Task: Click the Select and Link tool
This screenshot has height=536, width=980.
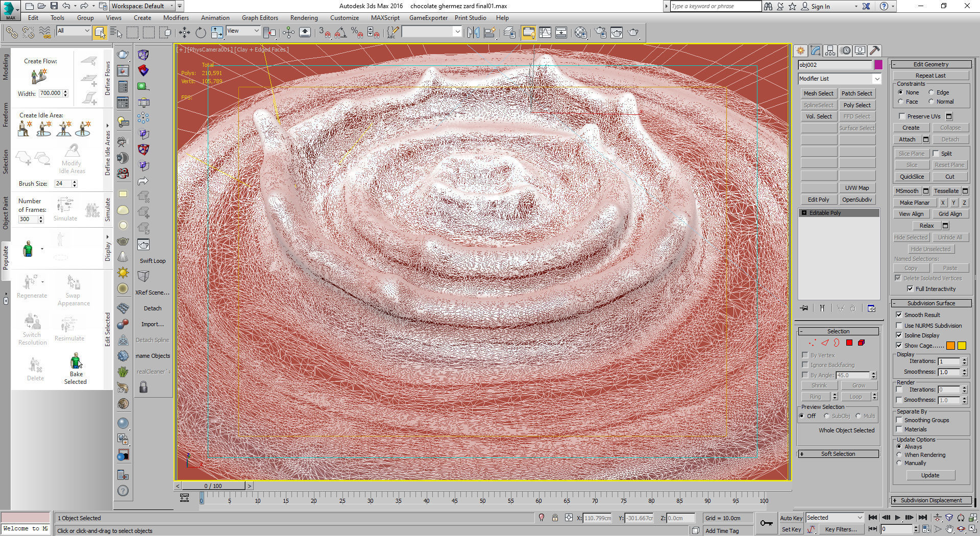Action: coord(11,33)
